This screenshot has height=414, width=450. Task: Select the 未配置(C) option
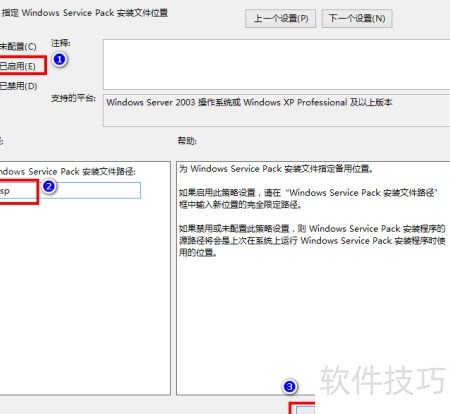(18, 46)
